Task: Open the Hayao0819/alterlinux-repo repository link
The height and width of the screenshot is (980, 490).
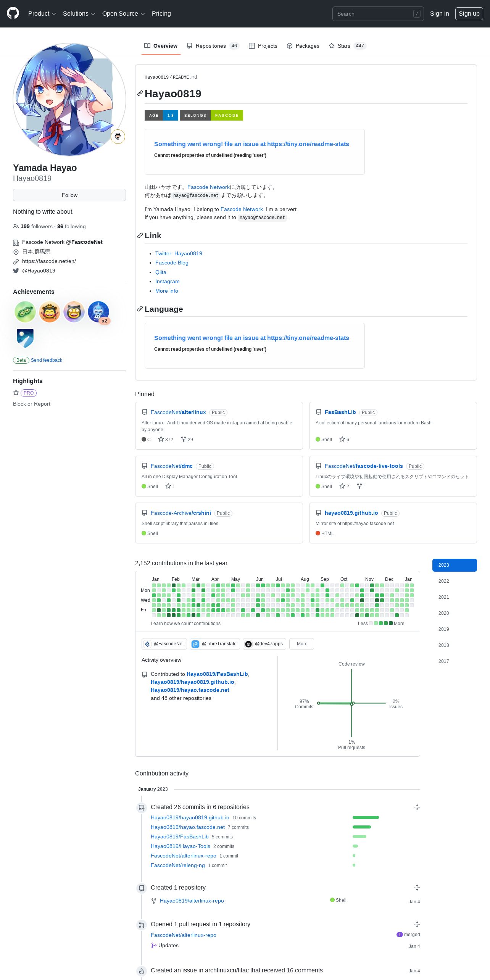Action: pos(192,901)
